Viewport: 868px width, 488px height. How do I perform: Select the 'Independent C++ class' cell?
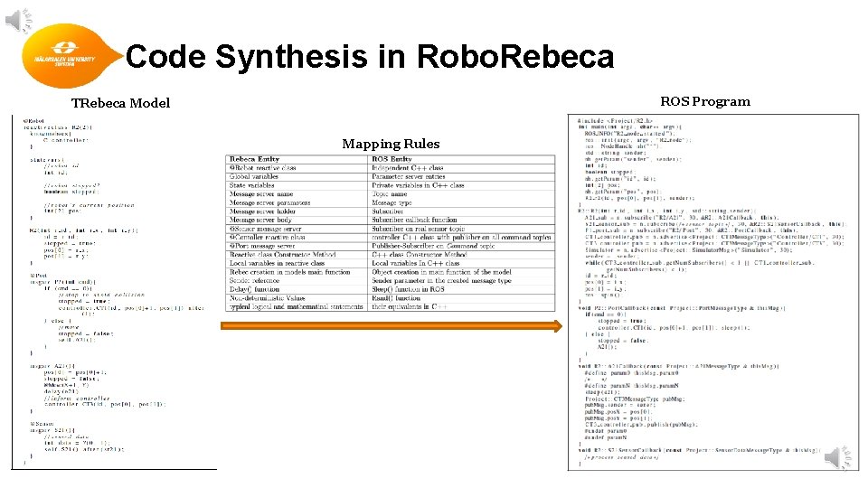[x=462, y=168]
